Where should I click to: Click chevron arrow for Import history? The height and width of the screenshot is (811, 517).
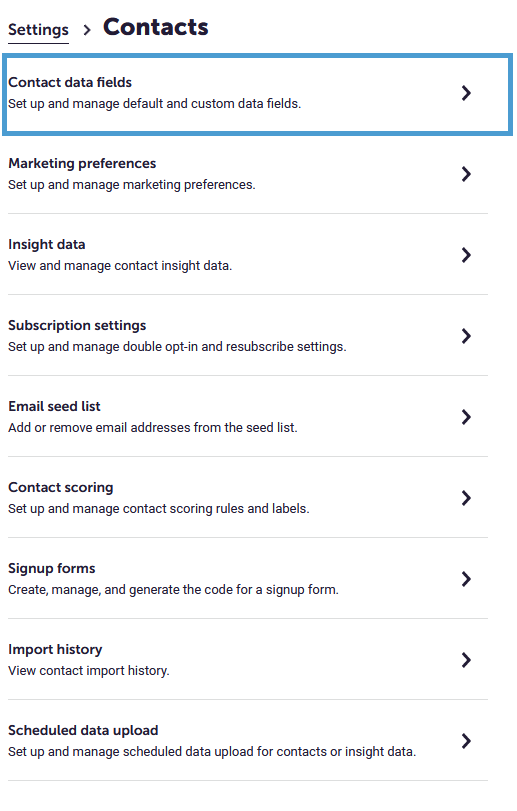click(466, 659)
